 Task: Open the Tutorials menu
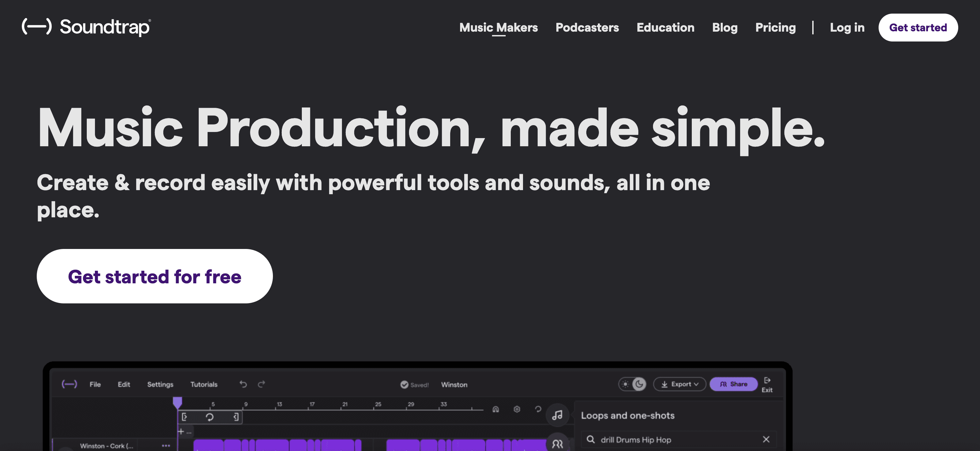(x=204, y=384)
